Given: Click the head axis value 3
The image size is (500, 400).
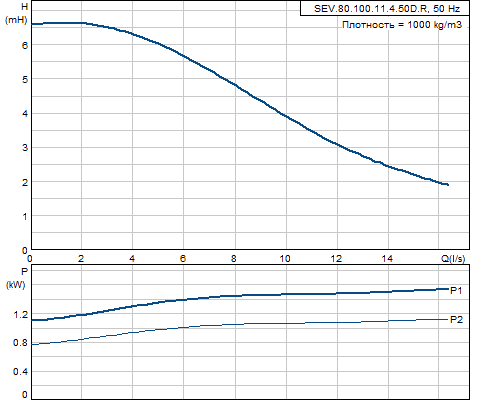Looking at the screenshot, I should point(25,148).
